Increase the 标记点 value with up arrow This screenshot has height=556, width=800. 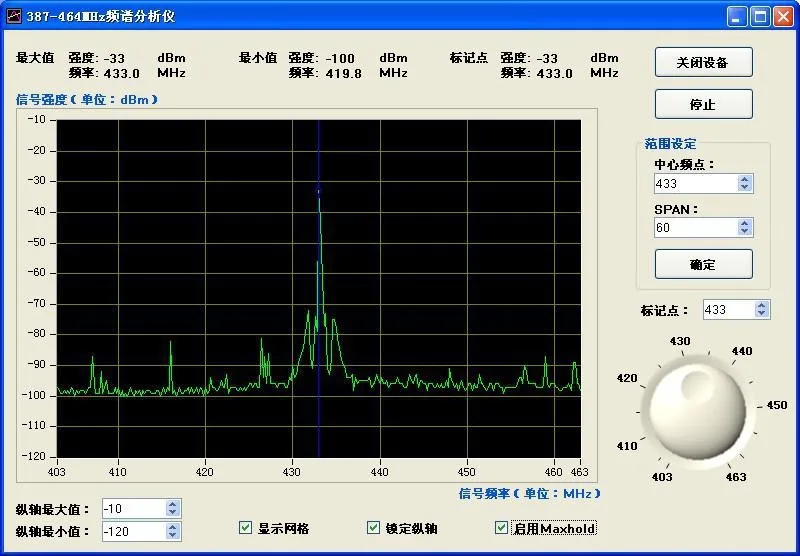762,305
